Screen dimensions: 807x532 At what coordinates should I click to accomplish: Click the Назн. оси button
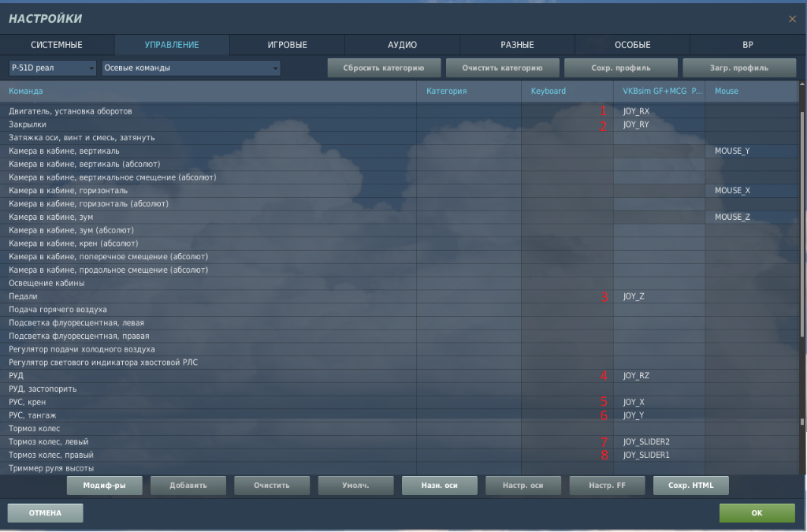[439, 485]
